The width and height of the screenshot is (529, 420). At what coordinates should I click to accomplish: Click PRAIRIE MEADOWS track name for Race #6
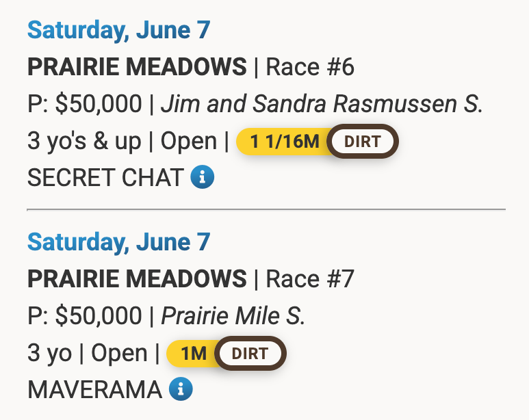pos(137,67)
